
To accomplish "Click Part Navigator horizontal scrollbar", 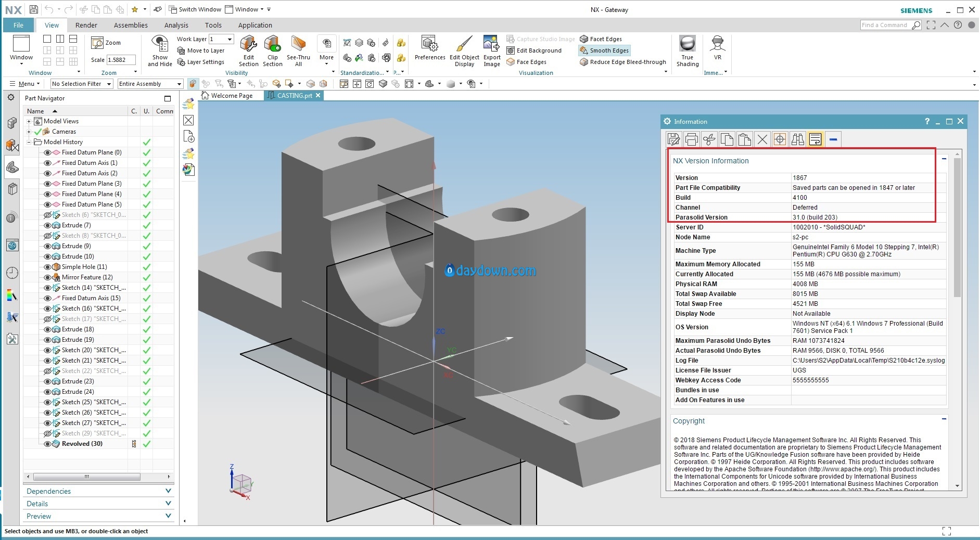I will (87, 477).
